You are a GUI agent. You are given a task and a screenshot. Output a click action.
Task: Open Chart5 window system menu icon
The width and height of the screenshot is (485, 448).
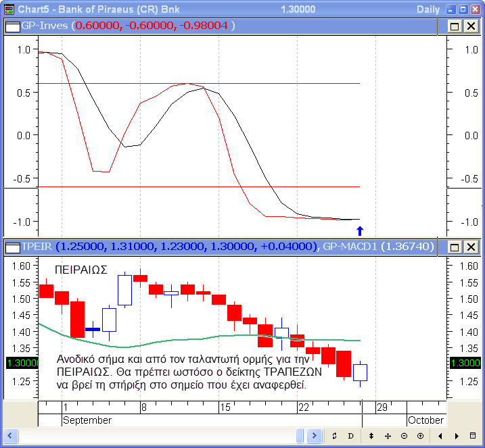[x=8, y=9]
